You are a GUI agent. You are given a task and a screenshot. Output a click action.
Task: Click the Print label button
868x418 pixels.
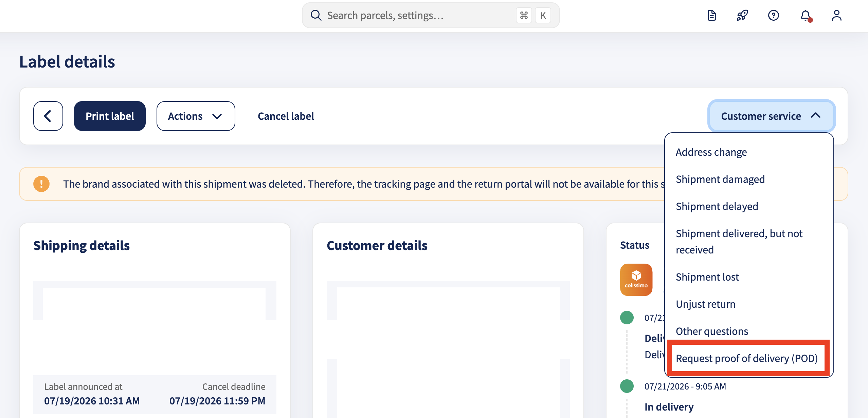110,116
